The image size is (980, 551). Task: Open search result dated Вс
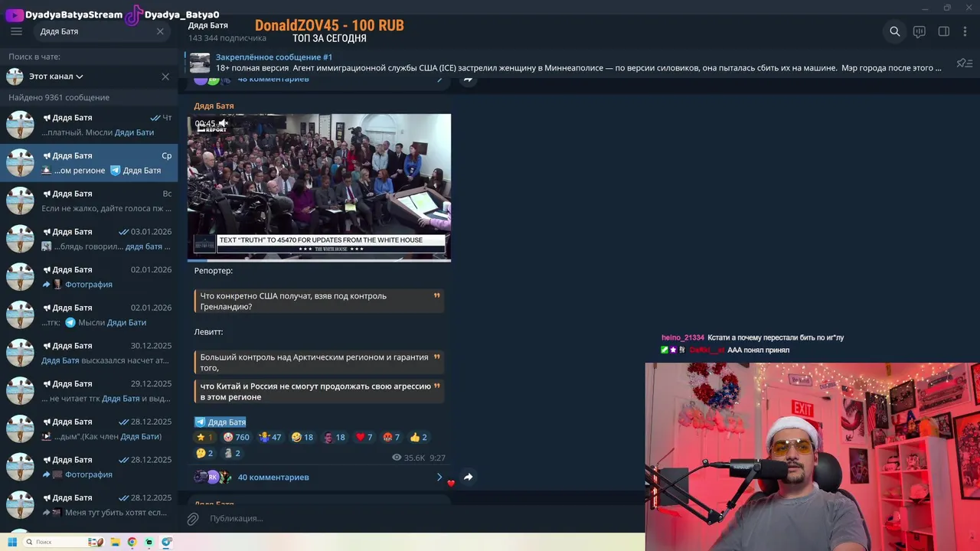[x=89, y=201]
